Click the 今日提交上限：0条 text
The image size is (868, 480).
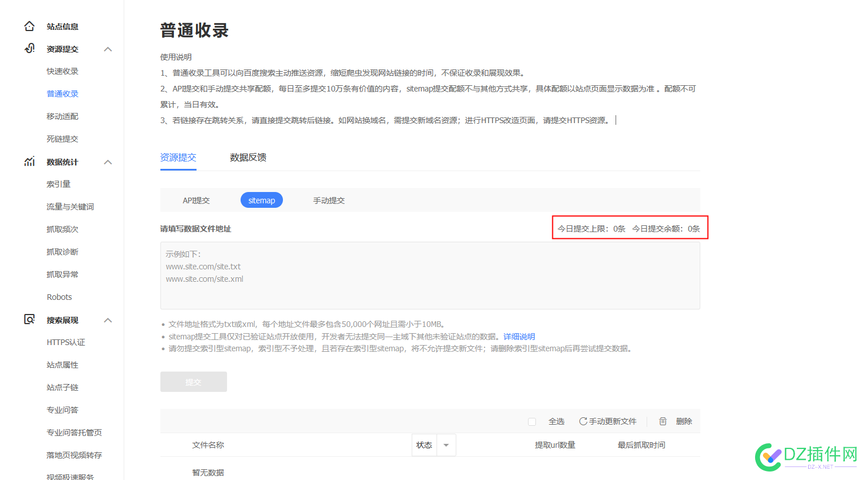(591, 229)
